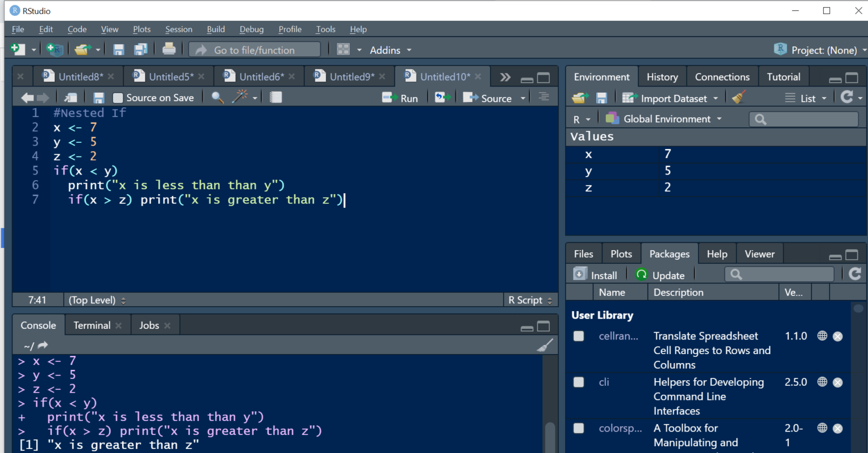Refresh the Packages list
This screenshot has height=453, width=868.
[x=855, y=274]
